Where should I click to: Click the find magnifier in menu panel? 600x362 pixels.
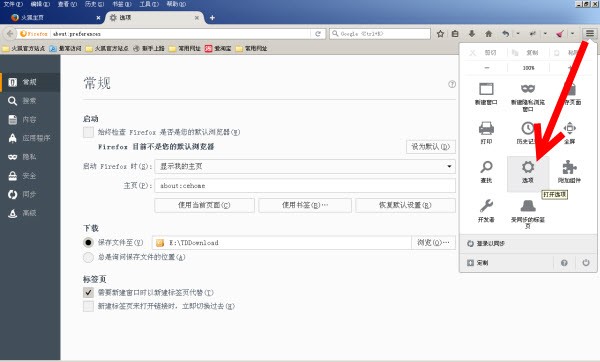486,172
